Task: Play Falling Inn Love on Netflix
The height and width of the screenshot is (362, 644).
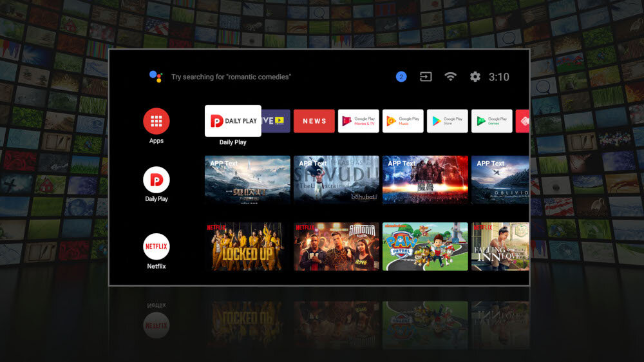Action: tap(500, 247)
